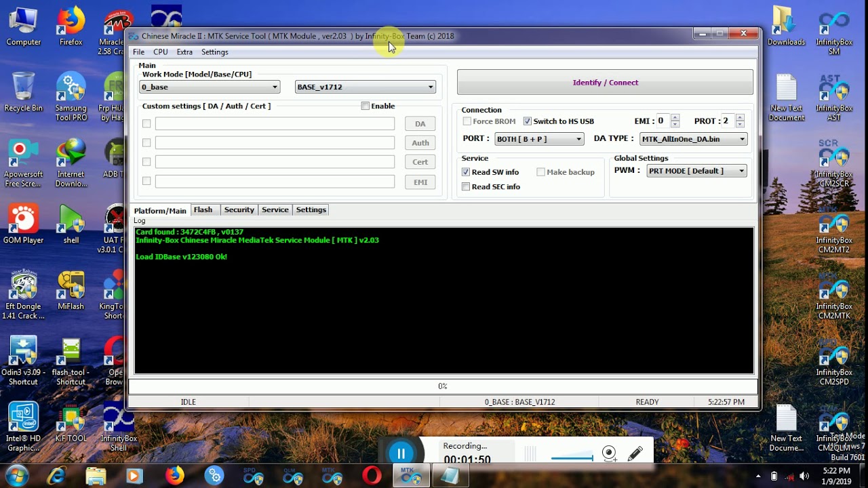Launch InfinityBox AST desktop icon
The height and width of the screenshot is (488, 868).
pyautogui.click(x=834, y=98)
